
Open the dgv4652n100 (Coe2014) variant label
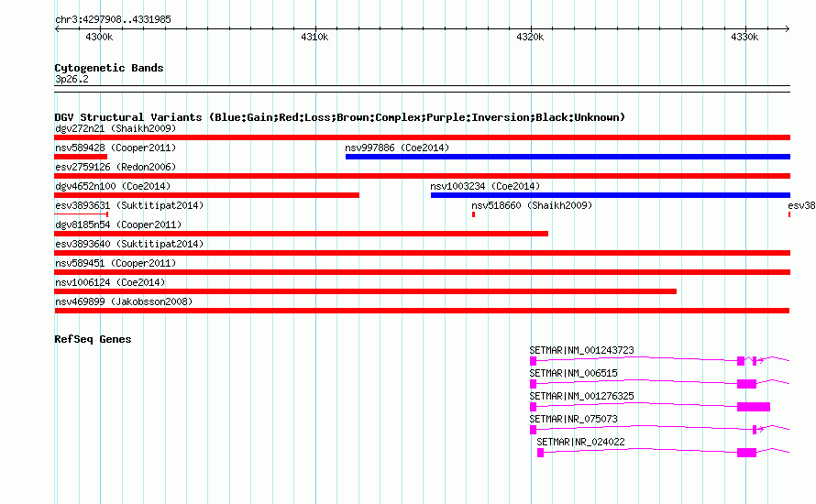click(113, 186)
